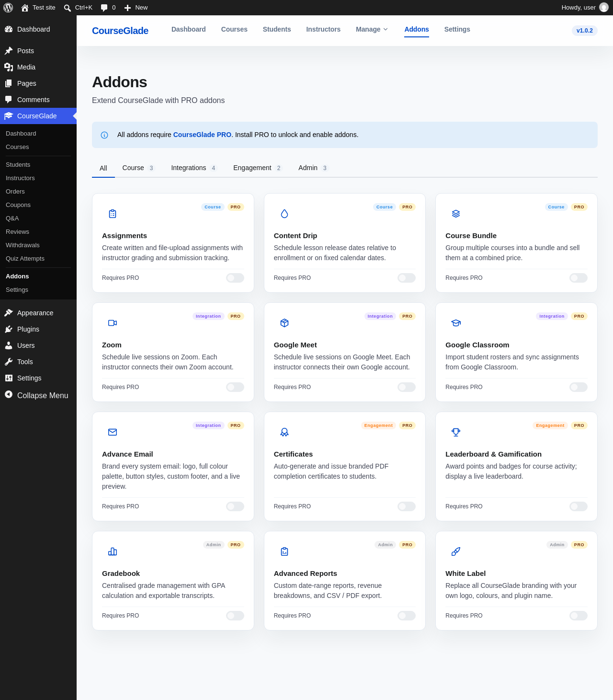Expand the Manage dropdown menu
Screen dimensions: 613x700
point(372,29)
